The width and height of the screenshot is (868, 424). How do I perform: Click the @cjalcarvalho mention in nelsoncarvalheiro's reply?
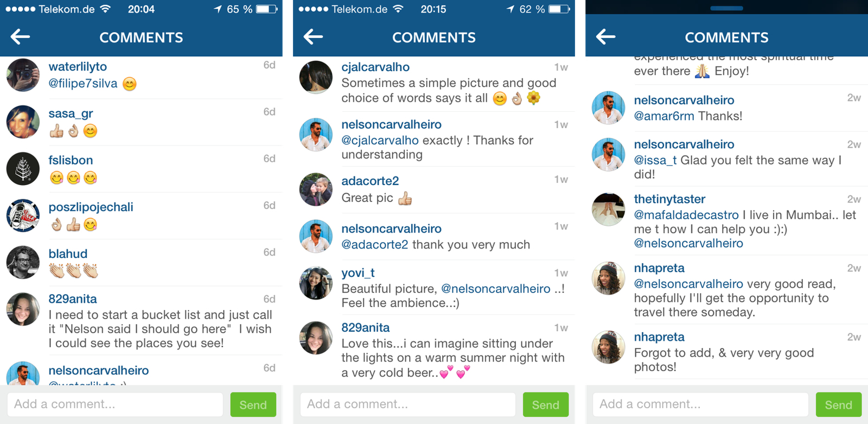click(380, 140)
